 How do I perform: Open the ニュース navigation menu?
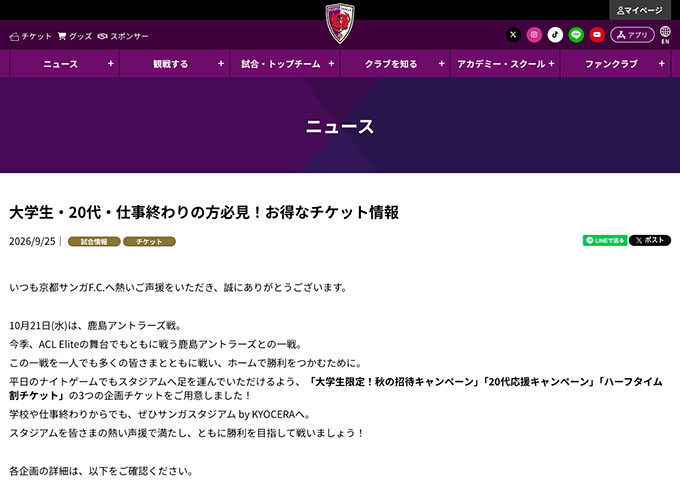64,64
